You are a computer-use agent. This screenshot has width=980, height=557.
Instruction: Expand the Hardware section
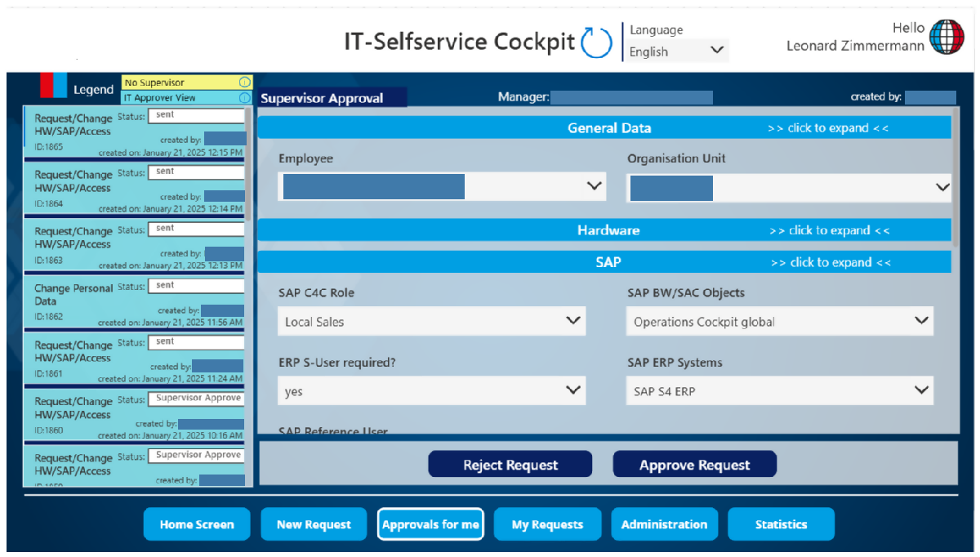tap(604, 230)
